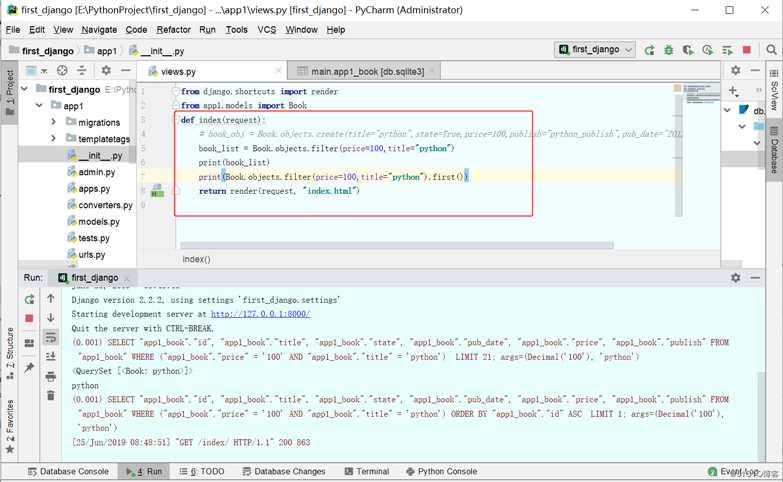The width and height of the screenshot is (783, 482).
Task: Toggle the Structure side tool window
Action: 9,354
